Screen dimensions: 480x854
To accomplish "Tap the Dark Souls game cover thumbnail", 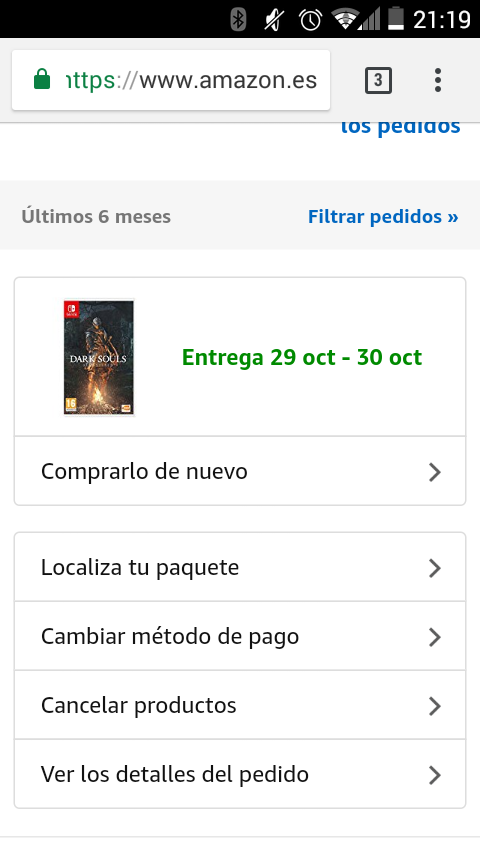I will [99, 357].
